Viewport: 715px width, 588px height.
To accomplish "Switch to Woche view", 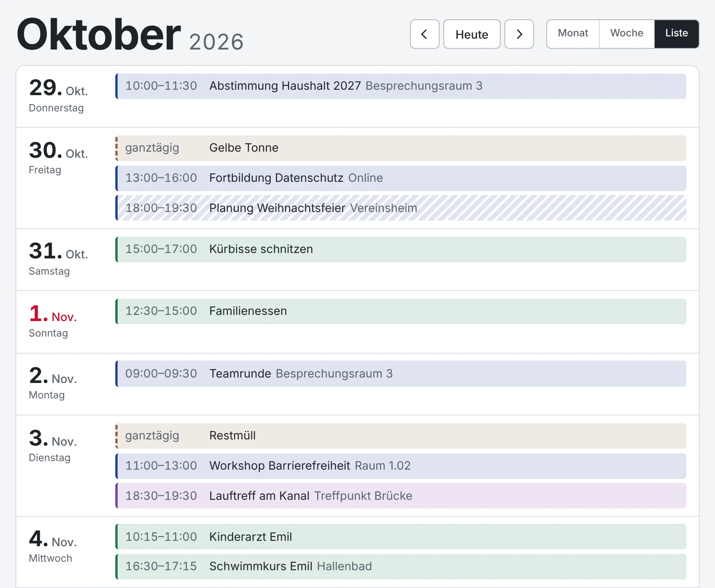I will (x=626, y=34).
